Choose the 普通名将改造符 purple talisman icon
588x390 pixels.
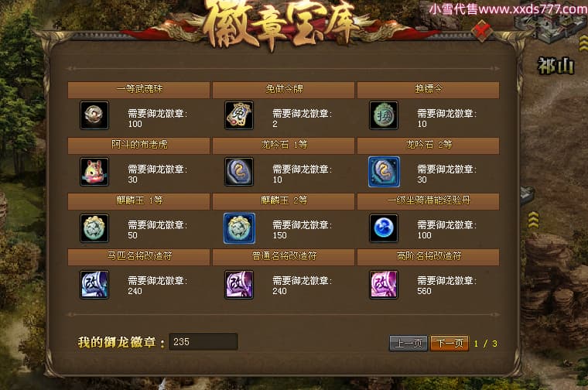pyautogui.click(x=239, y=284)
